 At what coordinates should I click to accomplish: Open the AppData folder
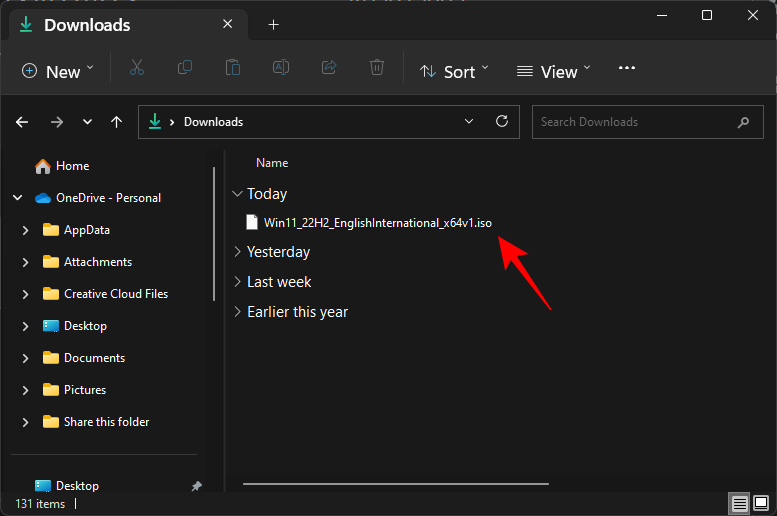click(x=76, y=230)
